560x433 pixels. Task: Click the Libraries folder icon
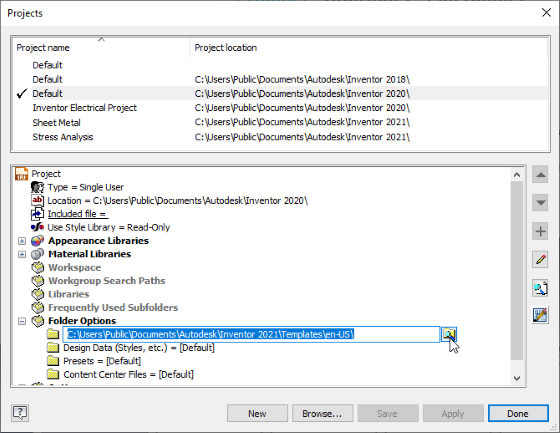click(38, 294)
